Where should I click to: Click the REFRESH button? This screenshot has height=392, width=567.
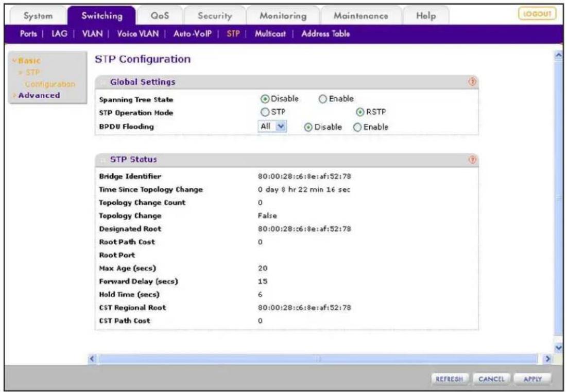[x=450, y=379]
